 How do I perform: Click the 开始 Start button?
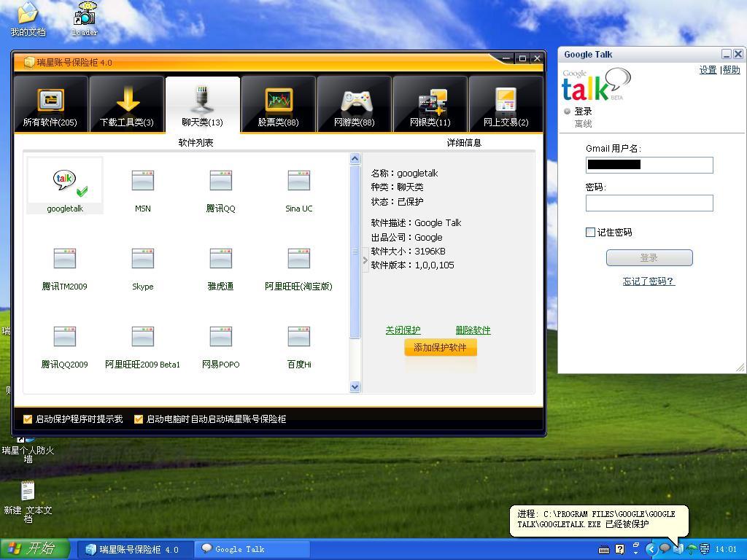click(35, 549)
